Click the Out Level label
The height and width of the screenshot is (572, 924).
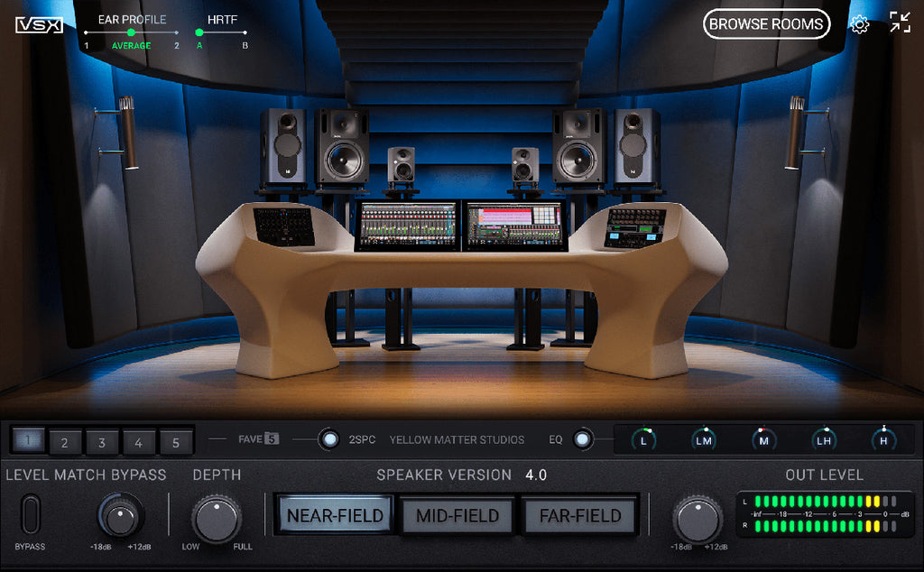[x=825, y=475]
